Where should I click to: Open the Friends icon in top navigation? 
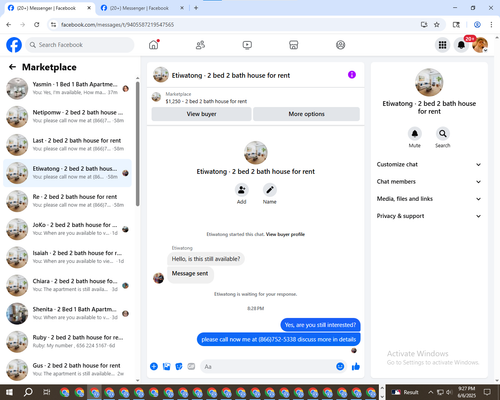(200, 45)
